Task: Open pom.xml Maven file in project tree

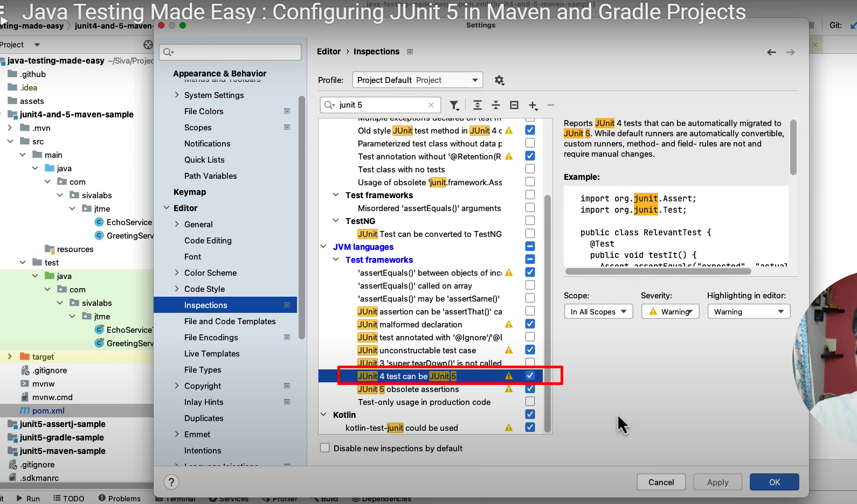Action: pos(42,410)
